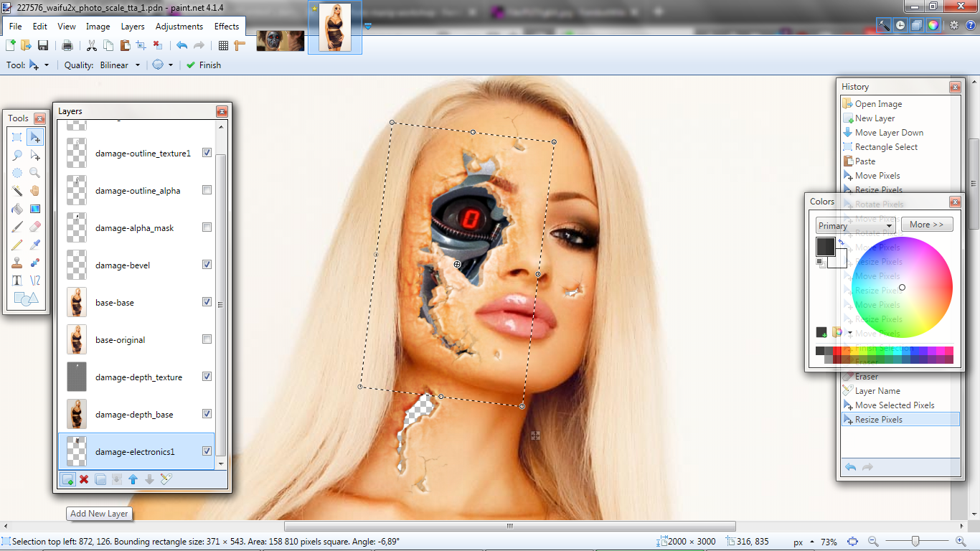
Task: Show the base-original layer
Action: 207,339
